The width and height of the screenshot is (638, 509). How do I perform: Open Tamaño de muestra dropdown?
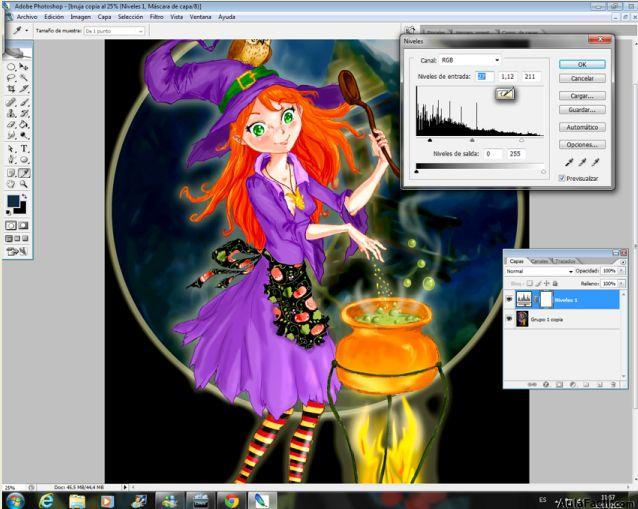click(114, 31)
